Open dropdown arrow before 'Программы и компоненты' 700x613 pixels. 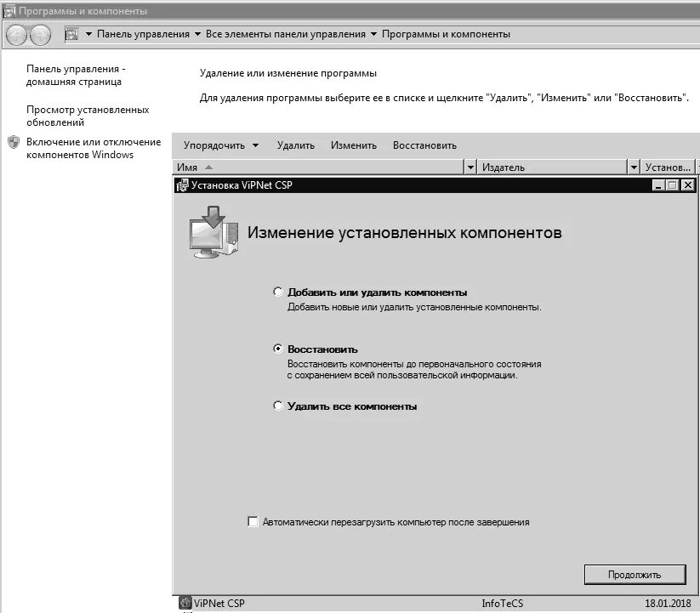(x=373, y=34)
